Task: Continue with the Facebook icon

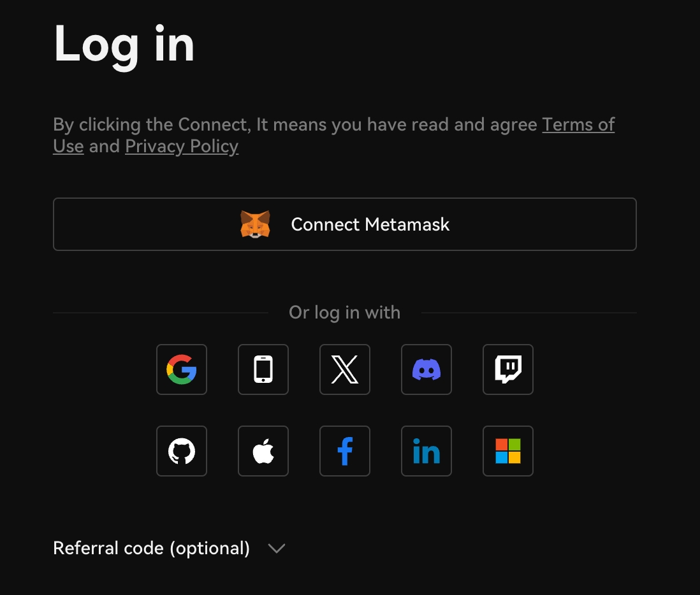Action: 345,451
